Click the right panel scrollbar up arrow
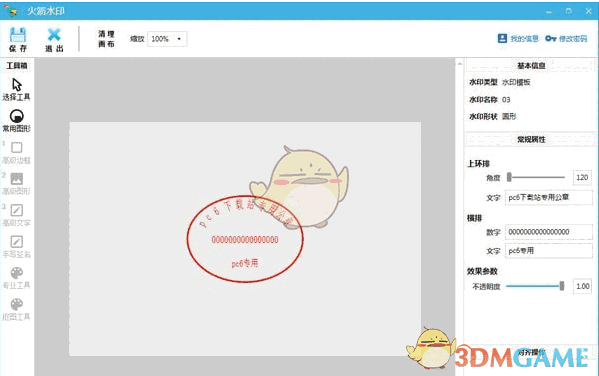 pos(460,63)
